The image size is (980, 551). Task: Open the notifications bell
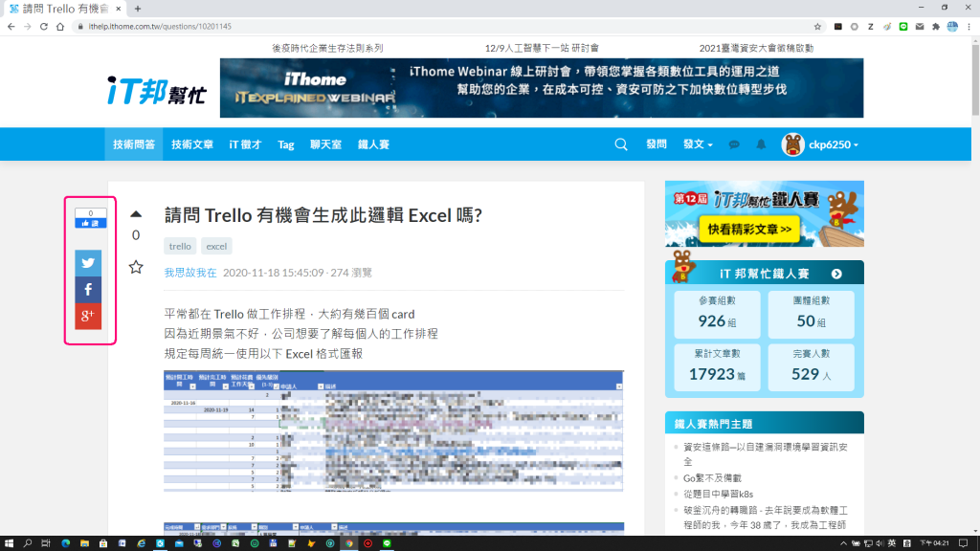(761, 144)
